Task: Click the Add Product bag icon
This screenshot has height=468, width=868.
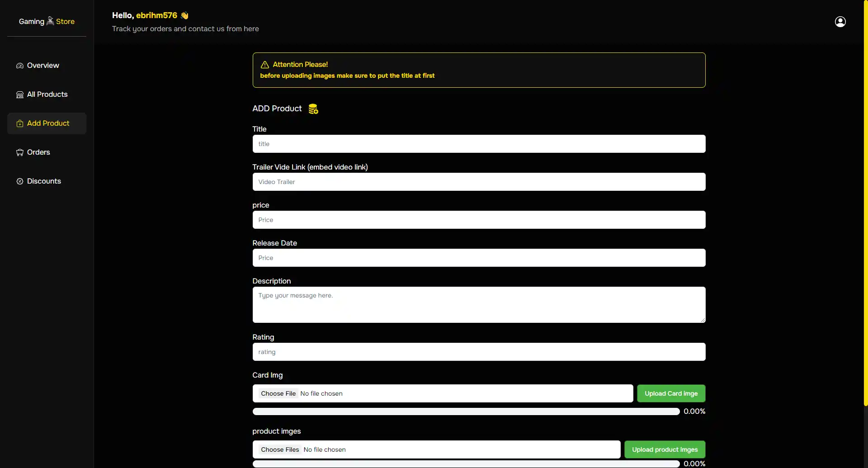Action: [x=20, y=123]
